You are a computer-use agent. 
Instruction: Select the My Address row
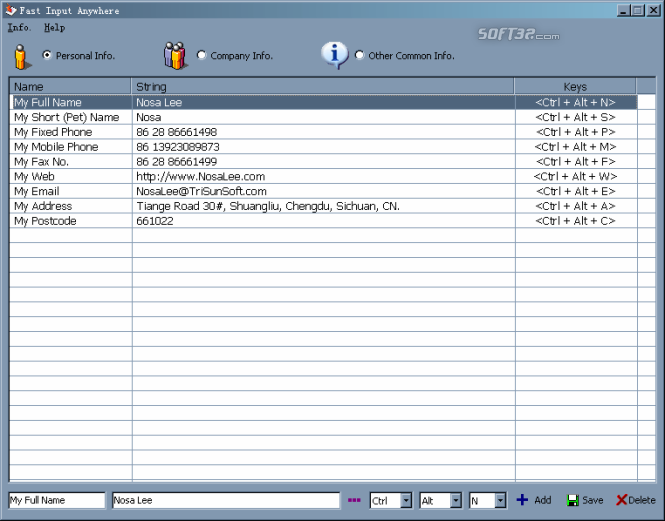click(x=323, y=206)
